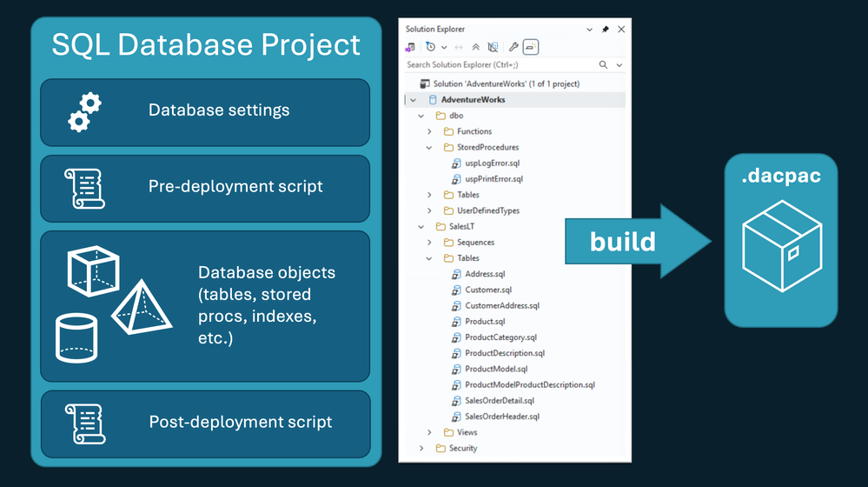This screenshot has width=868, height=487.
Task: Select the uspPrintError.sql file name
Action: [x=494, y=179]
